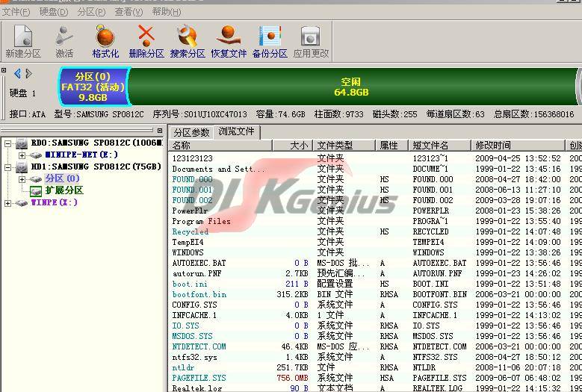582x392 pixels.
Task: Go to next disk with right arrow
Action: pyautogui.click(x=28, y=73)
